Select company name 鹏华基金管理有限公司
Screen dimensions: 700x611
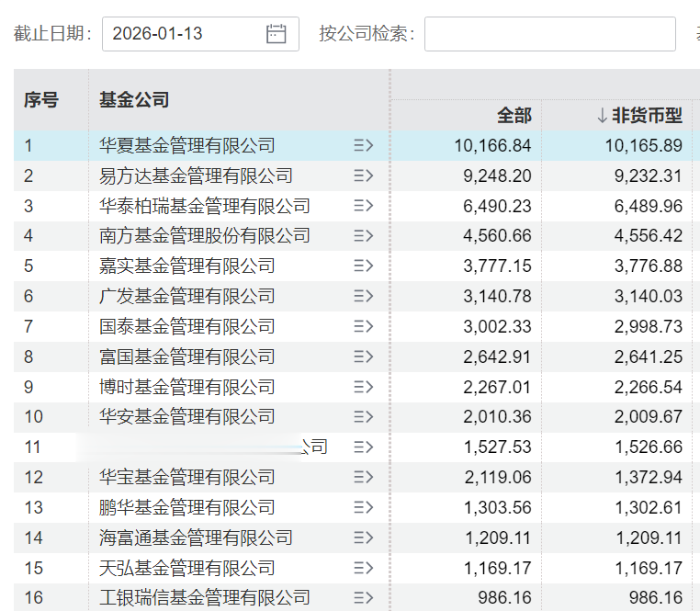point(187,507)
